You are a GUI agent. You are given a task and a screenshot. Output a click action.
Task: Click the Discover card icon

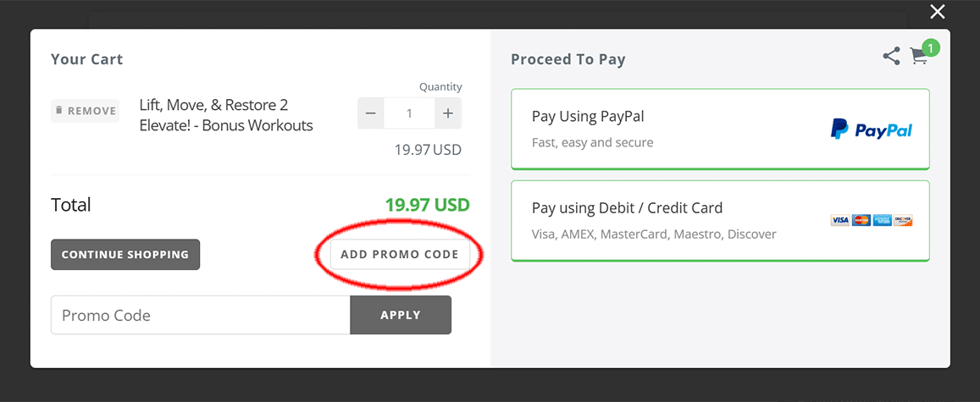pyautogui.click(x=903, y=220)
